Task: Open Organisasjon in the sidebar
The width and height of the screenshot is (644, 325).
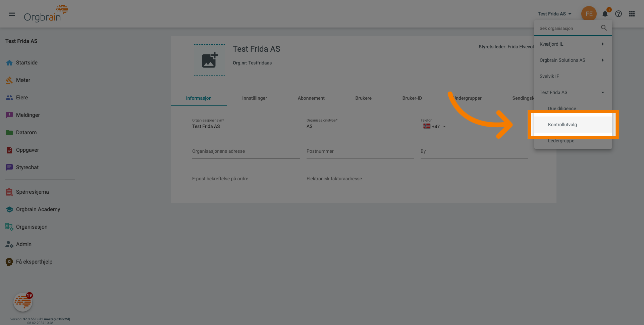Action: 32,227
